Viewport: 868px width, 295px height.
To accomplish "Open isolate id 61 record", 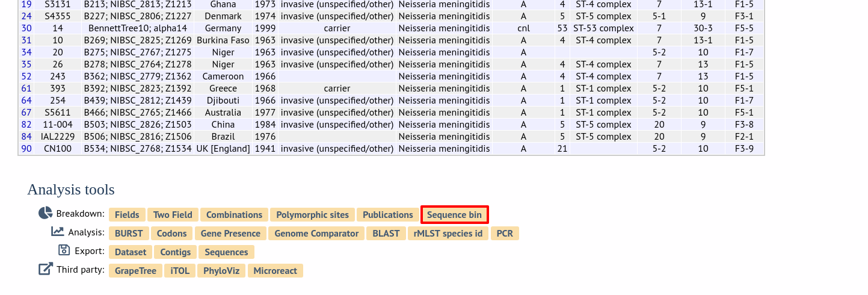I will [26, 88].
